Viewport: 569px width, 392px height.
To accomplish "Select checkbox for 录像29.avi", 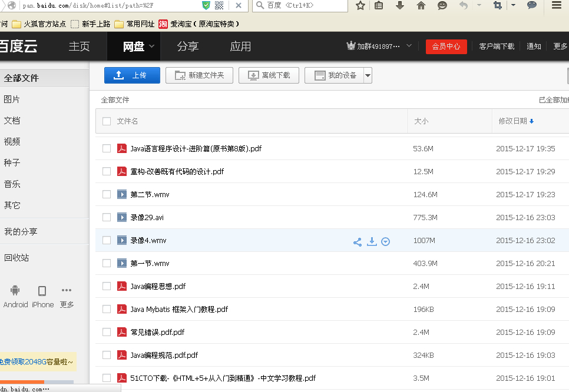I will click(107, 217).
